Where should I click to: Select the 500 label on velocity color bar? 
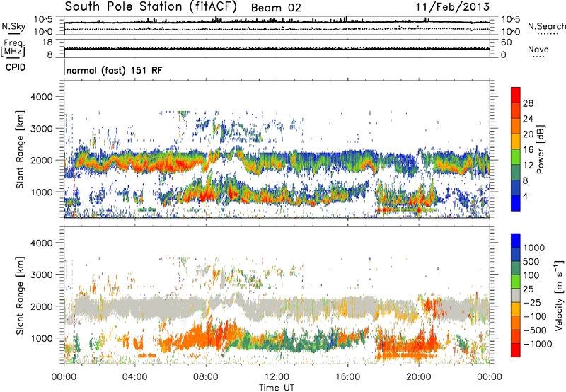pos(531,261)
